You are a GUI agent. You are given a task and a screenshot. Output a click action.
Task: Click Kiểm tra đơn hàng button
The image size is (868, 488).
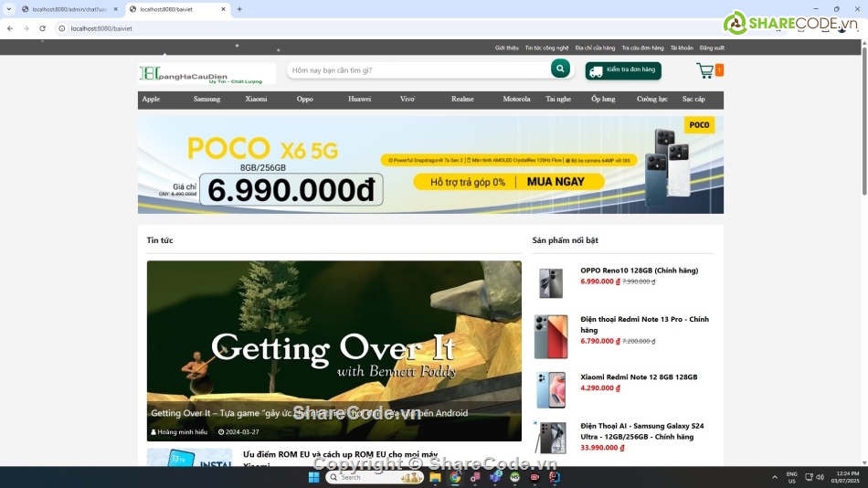[x=623, y=70]
